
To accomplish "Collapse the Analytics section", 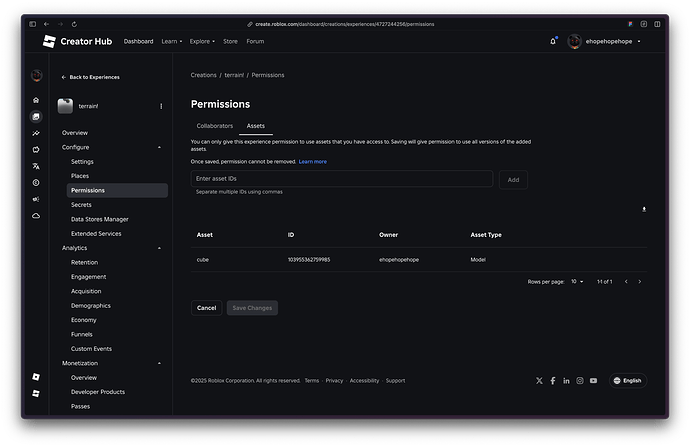I will click(x=159, y=248).
